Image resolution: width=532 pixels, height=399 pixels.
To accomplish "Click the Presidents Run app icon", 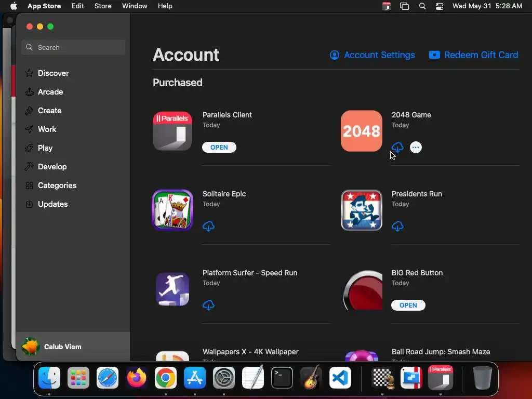I will coord(362,210).
